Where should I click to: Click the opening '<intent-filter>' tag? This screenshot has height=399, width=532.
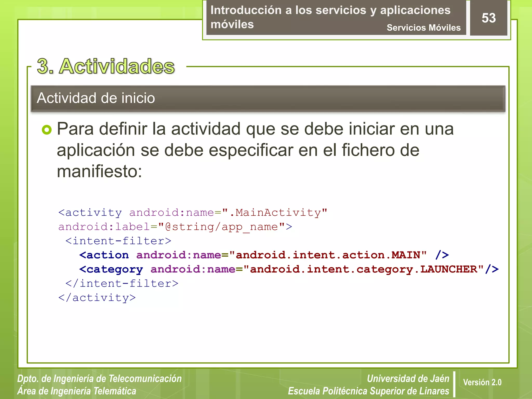tap(118, 241)
